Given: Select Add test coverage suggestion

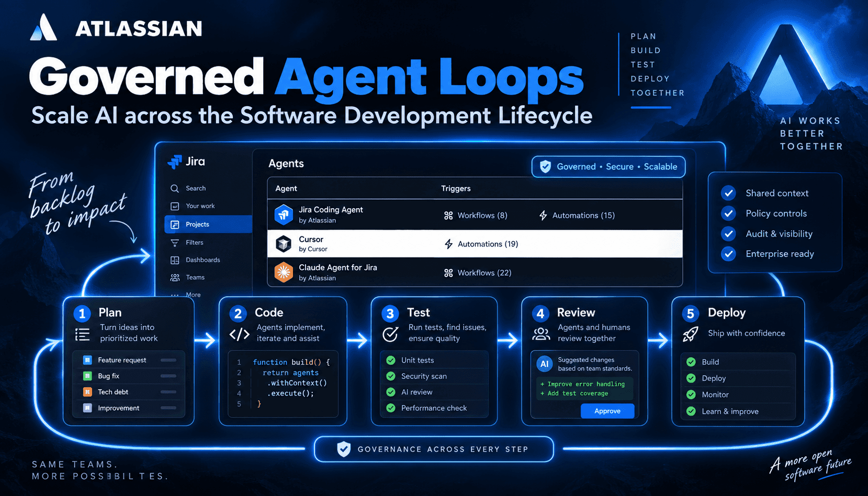Looking at the screenshot, I should click(x=574, y=393).
